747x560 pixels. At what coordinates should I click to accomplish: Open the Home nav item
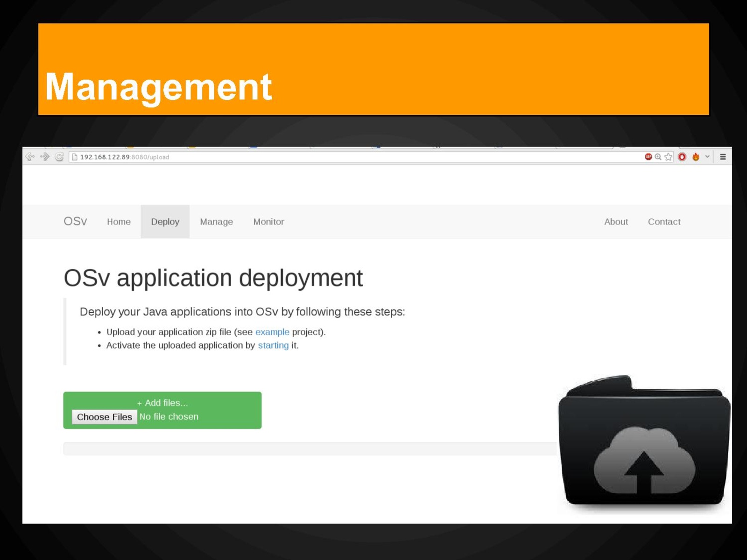pos(119,222)
